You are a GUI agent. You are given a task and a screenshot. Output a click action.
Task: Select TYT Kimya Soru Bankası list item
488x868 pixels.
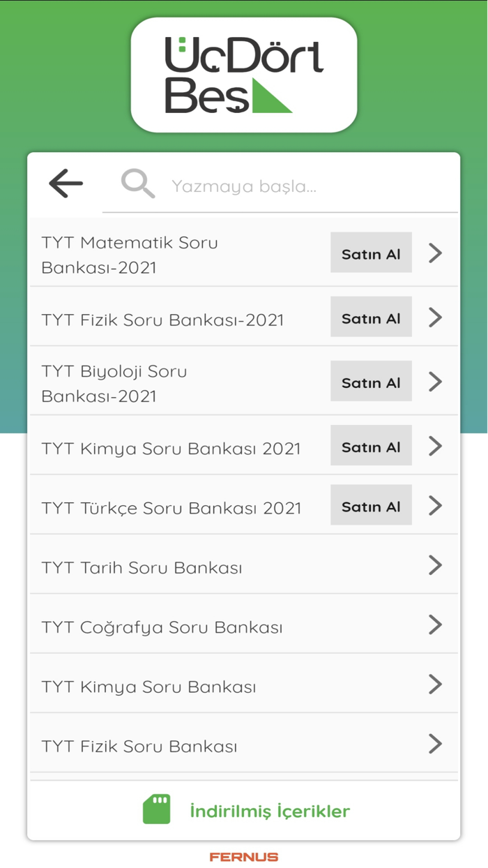244,683
